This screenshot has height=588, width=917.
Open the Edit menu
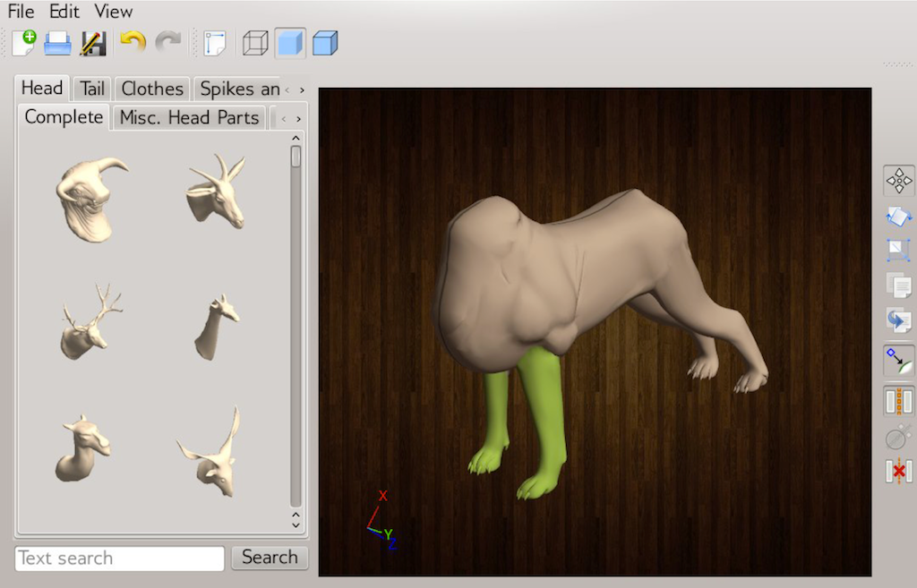(x=64, y=12)
